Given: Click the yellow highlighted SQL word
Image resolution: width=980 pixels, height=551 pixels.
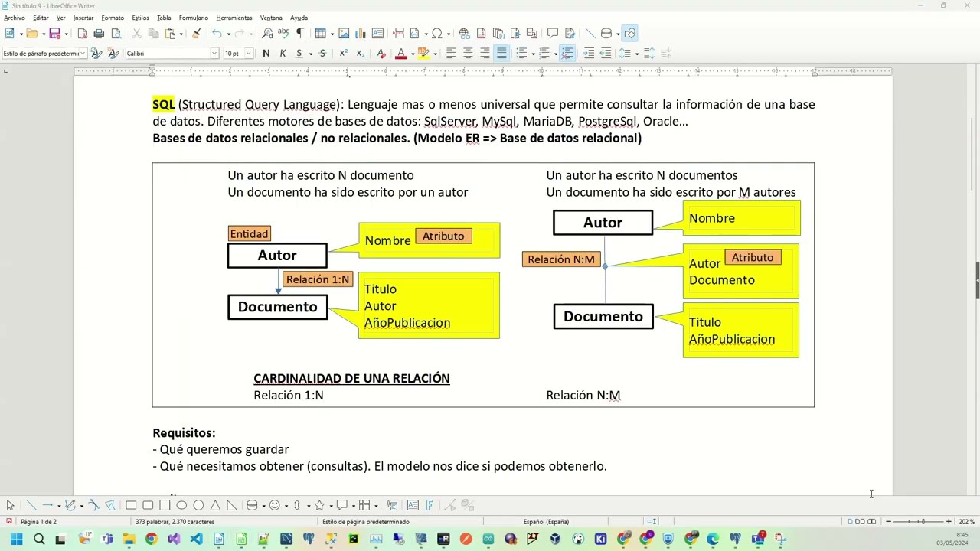Looking at the screenshot, I should [x=163, y=104].
